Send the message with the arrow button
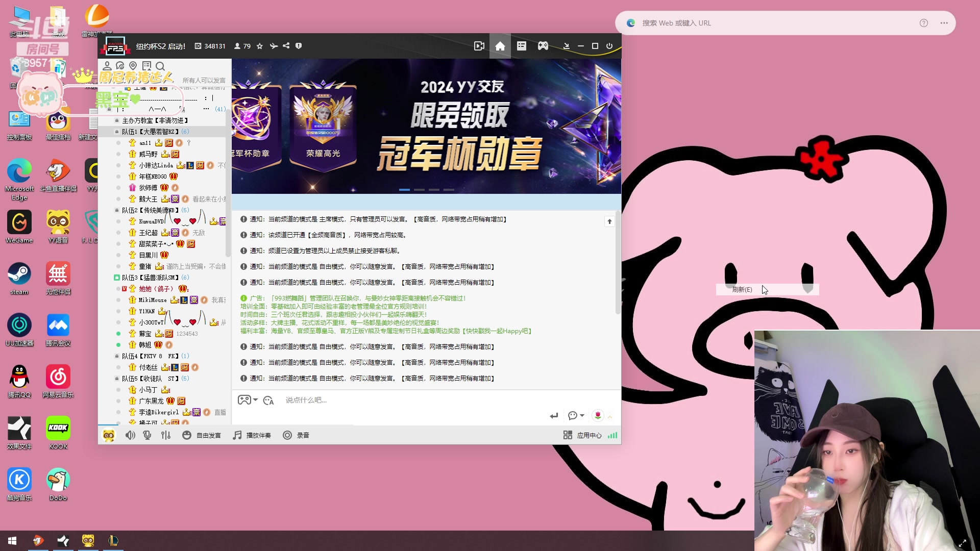 coord(554,415)
